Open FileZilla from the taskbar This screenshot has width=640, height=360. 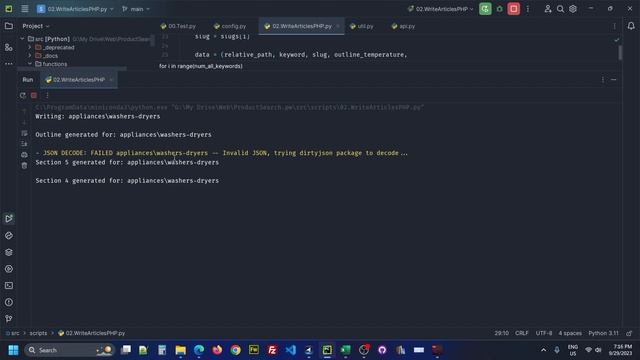coord(272,350)
